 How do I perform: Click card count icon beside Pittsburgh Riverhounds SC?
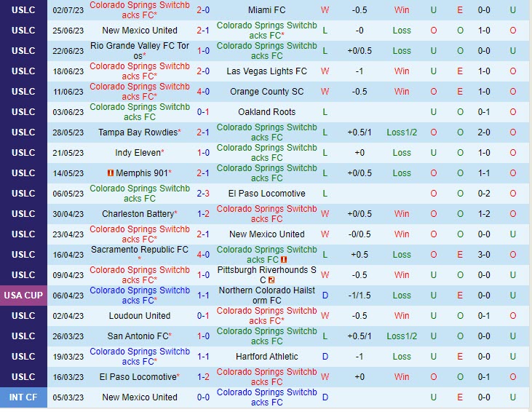(x=271, y=280)
